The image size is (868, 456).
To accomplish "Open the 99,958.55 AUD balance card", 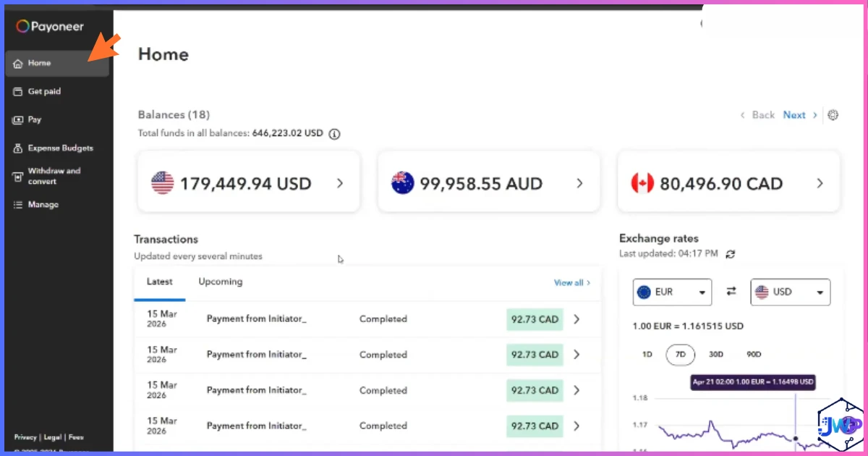I will [488, 182].
